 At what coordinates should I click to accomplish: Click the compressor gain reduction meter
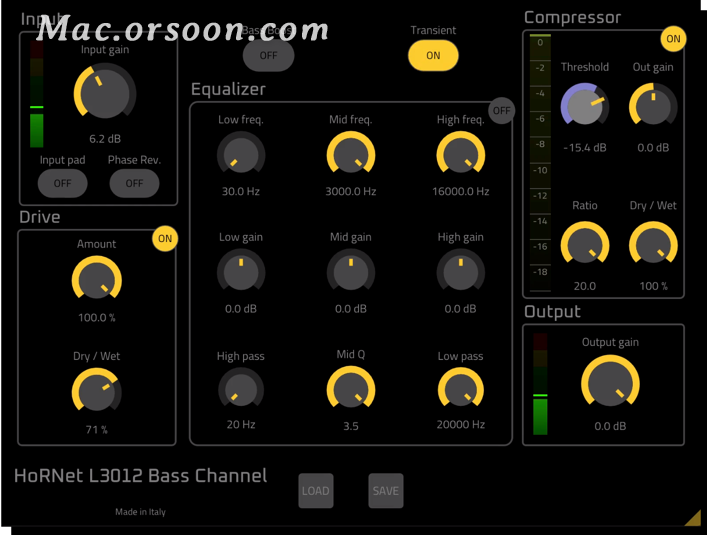click(540, 163)
